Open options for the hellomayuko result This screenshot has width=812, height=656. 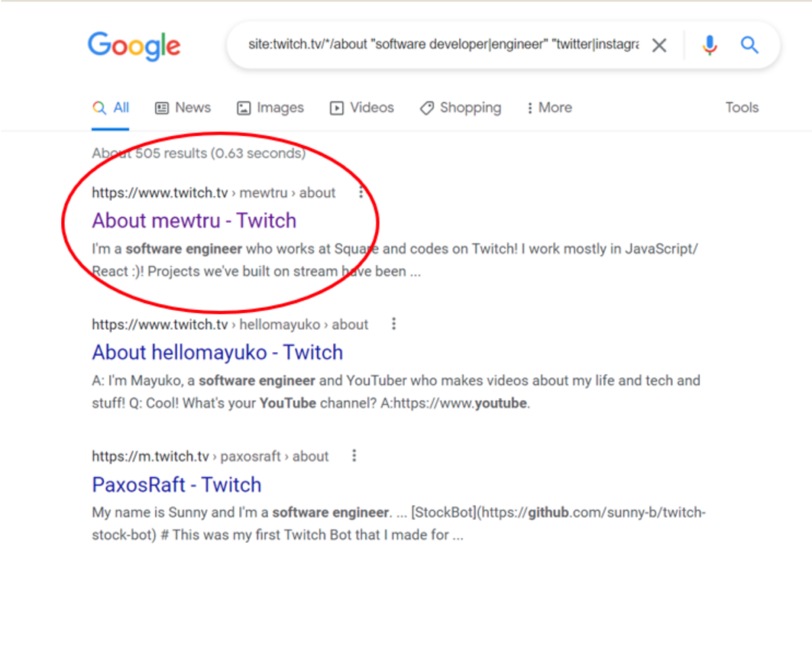[394, 324]
